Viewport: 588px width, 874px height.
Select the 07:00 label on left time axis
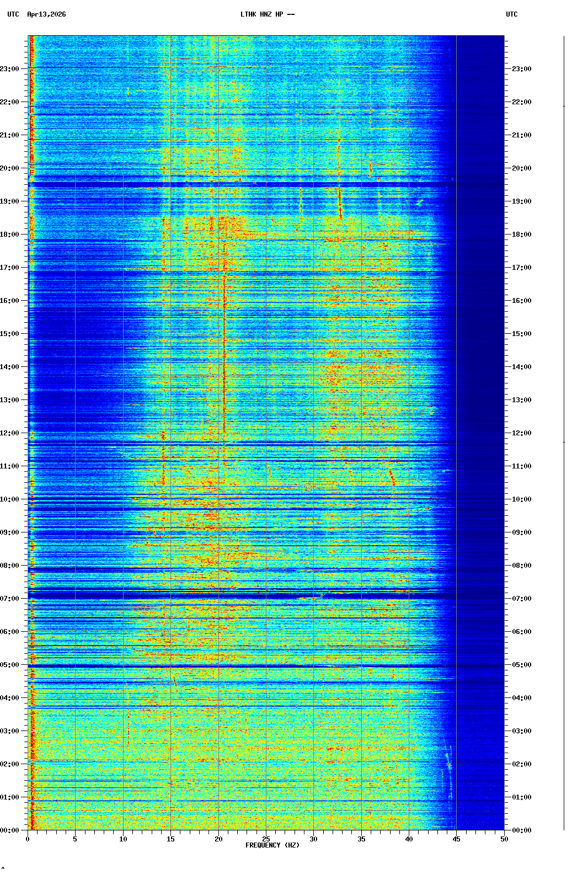[x=10, y=599]
